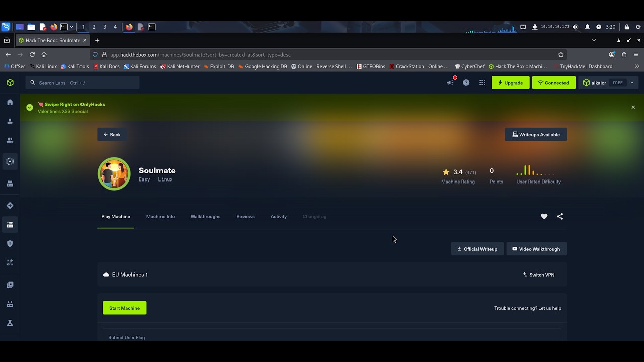Open the Kali dragon applications menu

click(x=6, y=27)
